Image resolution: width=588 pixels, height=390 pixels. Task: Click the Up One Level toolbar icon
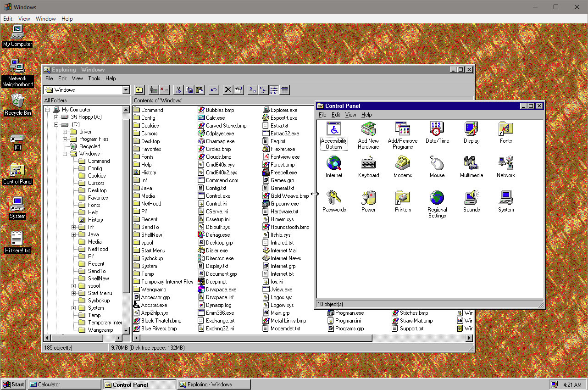pos(139,89)
